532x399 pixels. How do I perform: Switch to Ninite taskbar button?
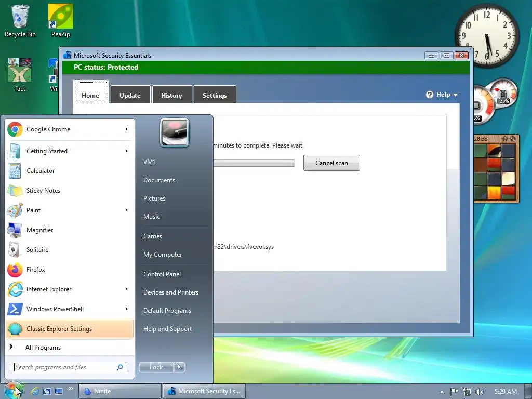(x=120, y=391)
